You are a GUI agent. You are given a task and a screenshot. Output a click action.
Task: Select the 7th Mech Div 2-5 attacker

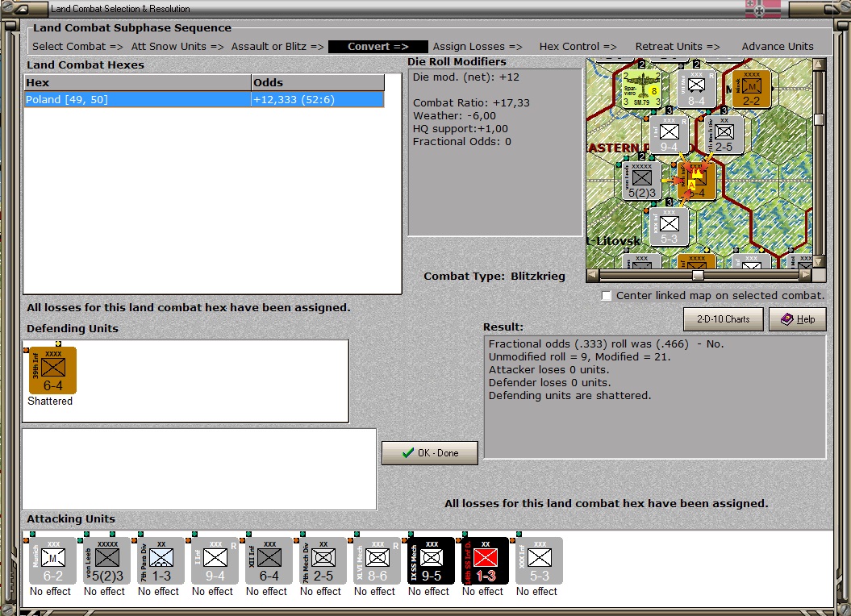coord(323,560)
